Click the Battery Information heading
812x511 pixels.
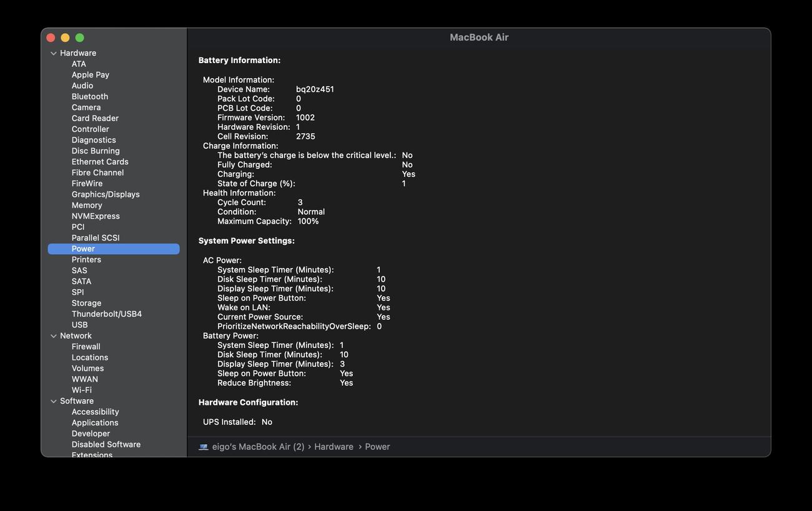(x=239, y=61)
